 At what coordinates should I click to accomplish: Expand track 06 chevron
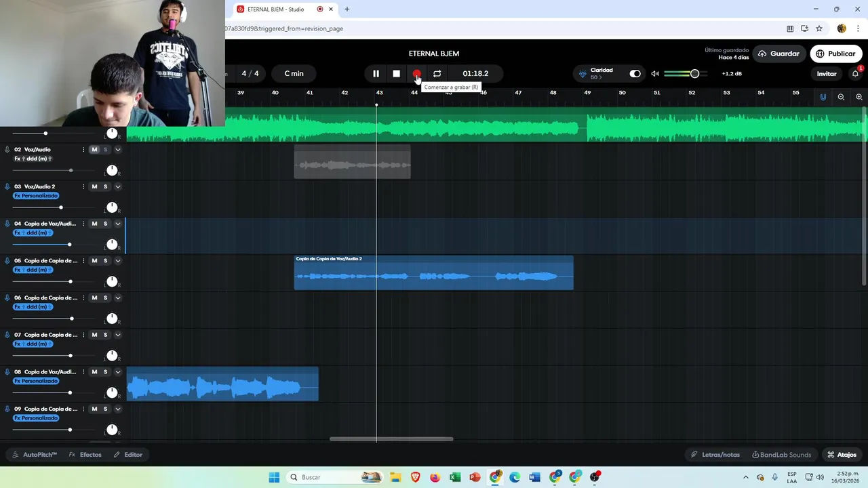pyautogui.click(x=117, y=298)
